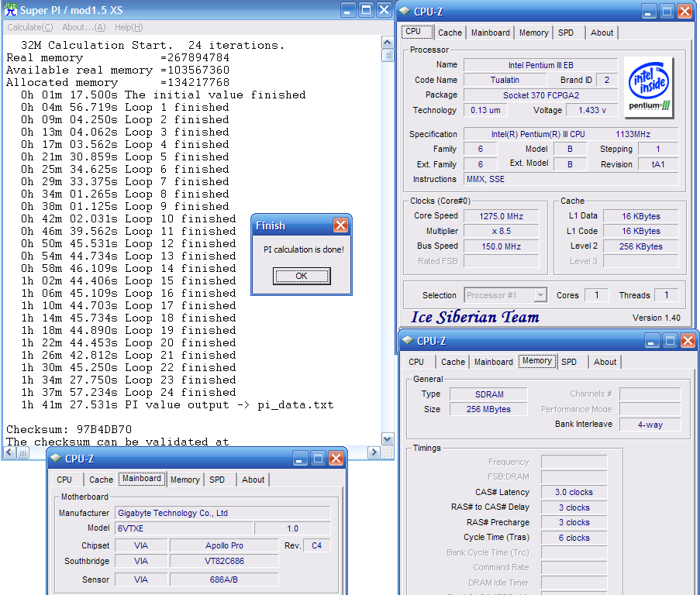Viewport: 700px width, 595px height.
Task: Select the About tab in top CPU-Z window
Action: coord(602,33)
